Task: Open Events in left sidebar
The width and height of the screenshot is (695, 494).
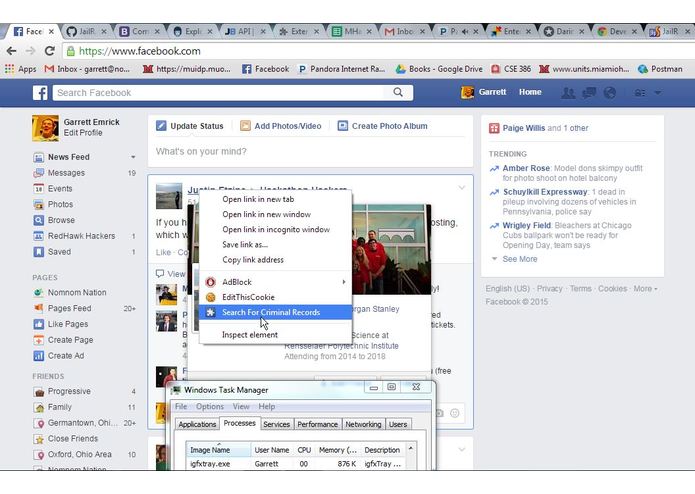Action: pyautogui.click(x=60, y=189)
